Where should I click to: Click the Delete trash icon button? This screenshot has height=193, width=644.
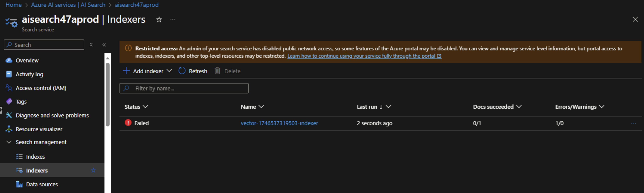pos(218,71)
